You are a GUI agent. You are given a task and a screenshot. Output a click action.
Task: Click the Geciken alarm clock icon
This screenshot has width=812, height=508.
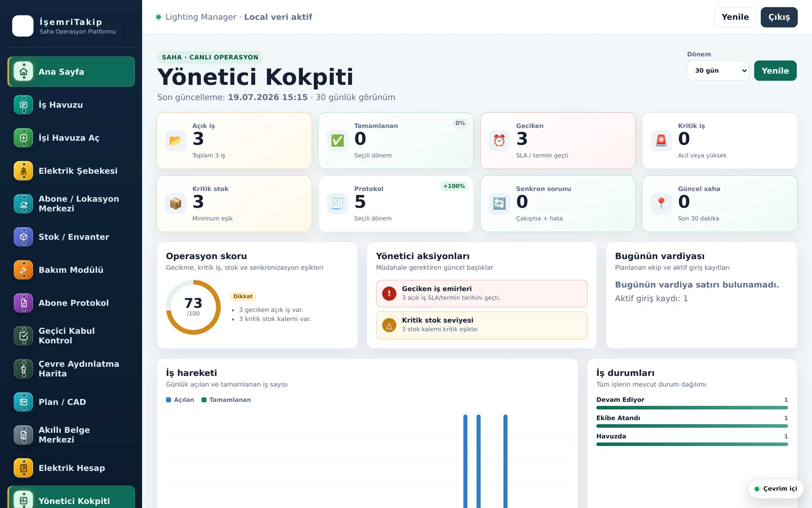click(499, 141)
